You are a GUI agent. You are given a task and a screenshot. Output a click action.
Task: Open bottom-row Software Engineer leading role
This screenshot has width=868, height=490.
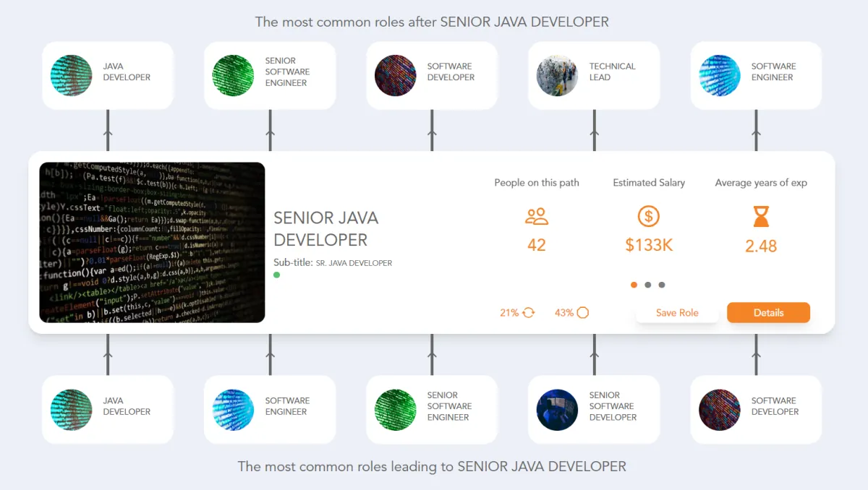(x=270, y=410)
